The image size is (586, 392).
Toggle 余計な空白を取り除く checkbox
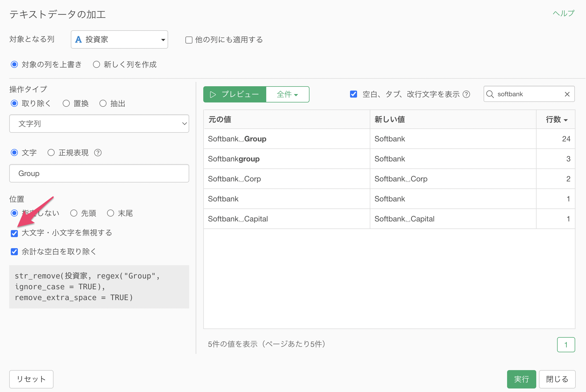pyautogui.click(x=14, y=252)
